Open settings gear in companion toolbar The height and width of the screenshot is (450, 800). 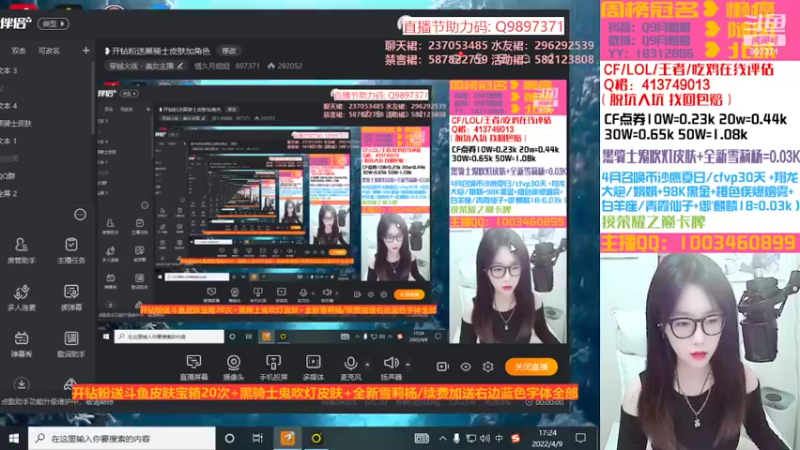coord(488,367)
